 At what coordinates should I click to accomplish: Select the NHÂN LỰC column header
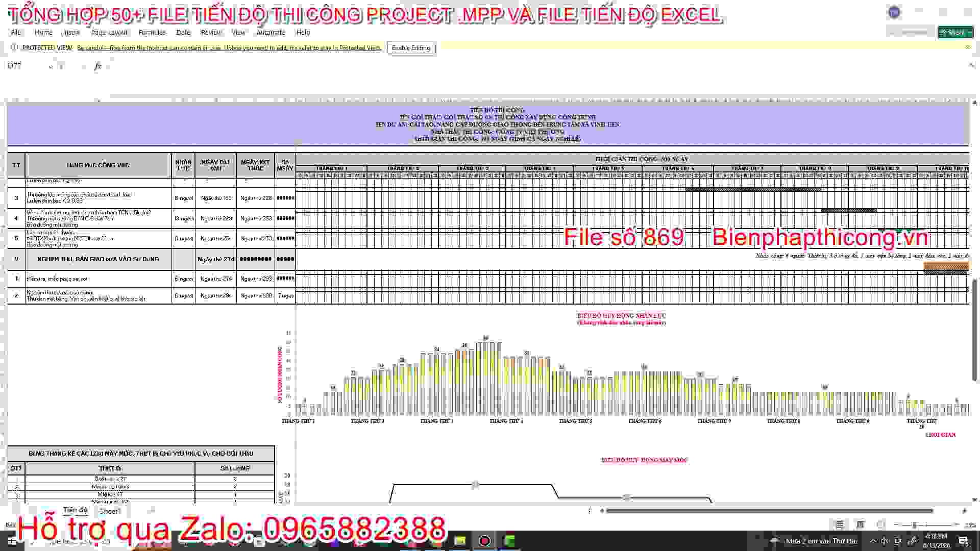click(183, 165)
